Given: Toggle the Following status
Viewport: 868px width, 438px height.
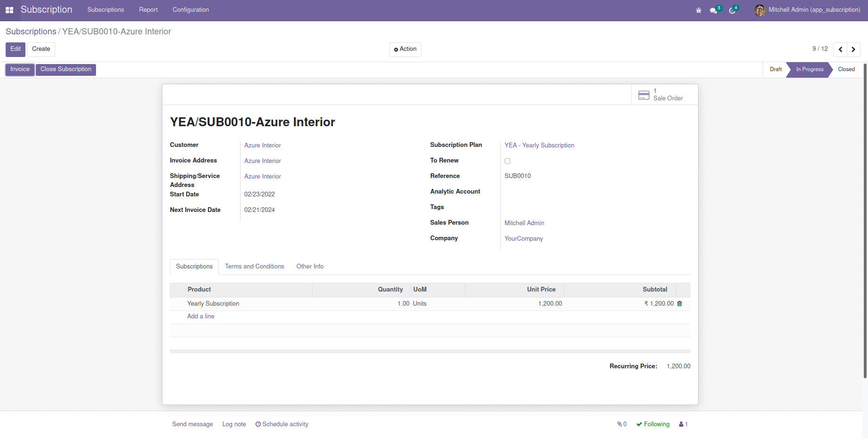Looking at the screenshot, I should 653,424.
